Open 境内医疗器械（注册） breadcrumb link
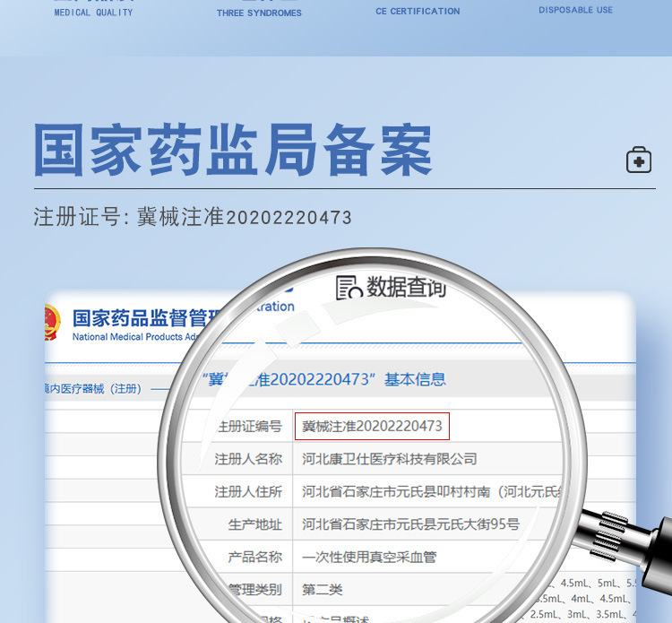 click(93, 389)
